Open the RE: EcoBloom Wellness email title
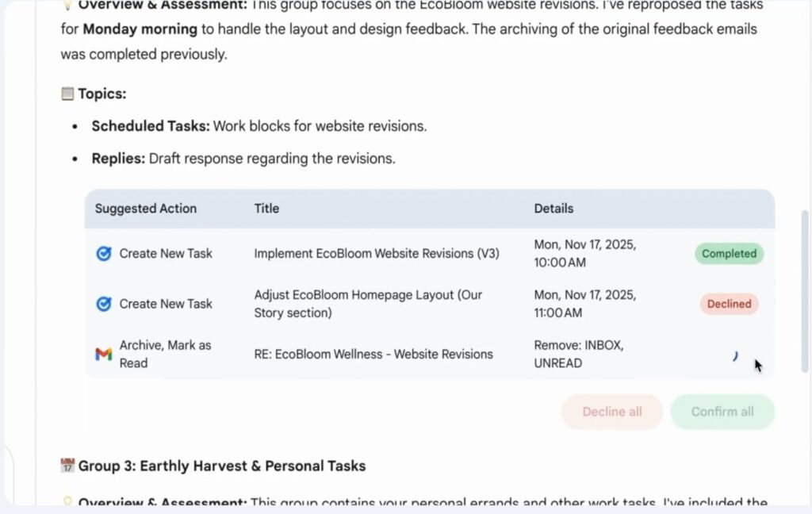812x514 pixels. [x=373, y=355]
